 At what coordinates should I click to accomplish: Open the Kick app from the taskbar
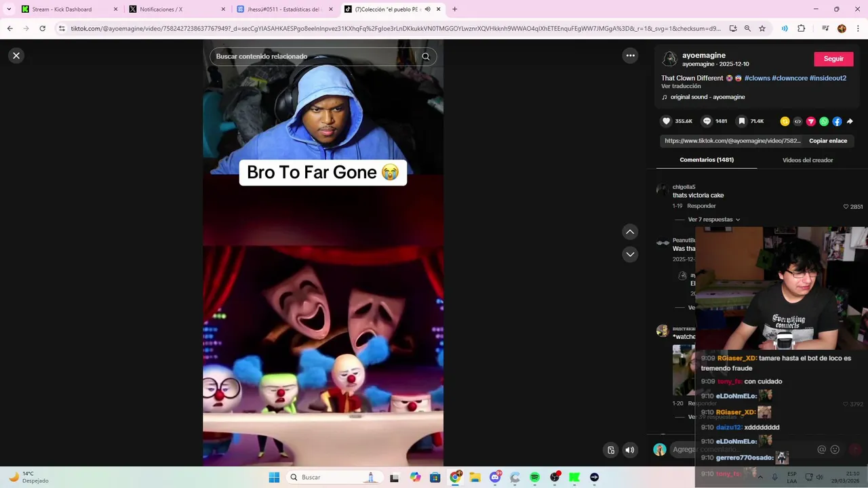574,477
